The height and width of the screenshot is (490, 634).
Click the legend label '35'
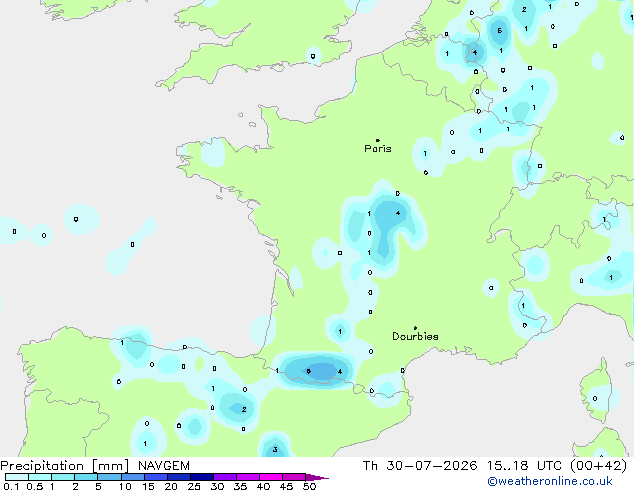pyautogui.click(x=240, y=486)
